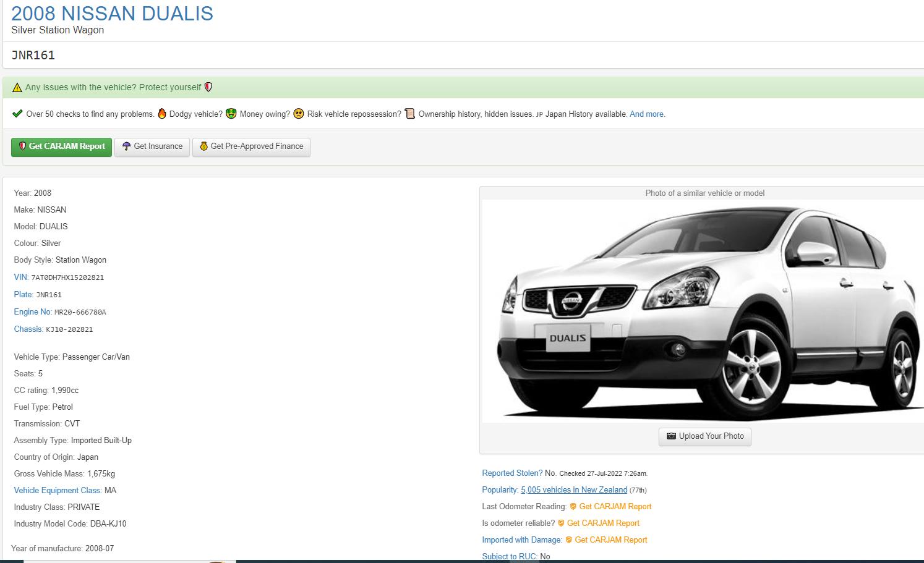Screen dimensions: 924x563
Task: Click the Subject to RUC link
Action: click(x=510, y=557)
